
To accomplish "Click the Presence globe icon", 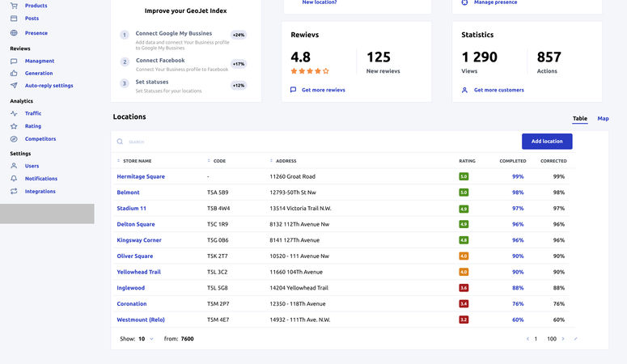I will pos(14,33).
